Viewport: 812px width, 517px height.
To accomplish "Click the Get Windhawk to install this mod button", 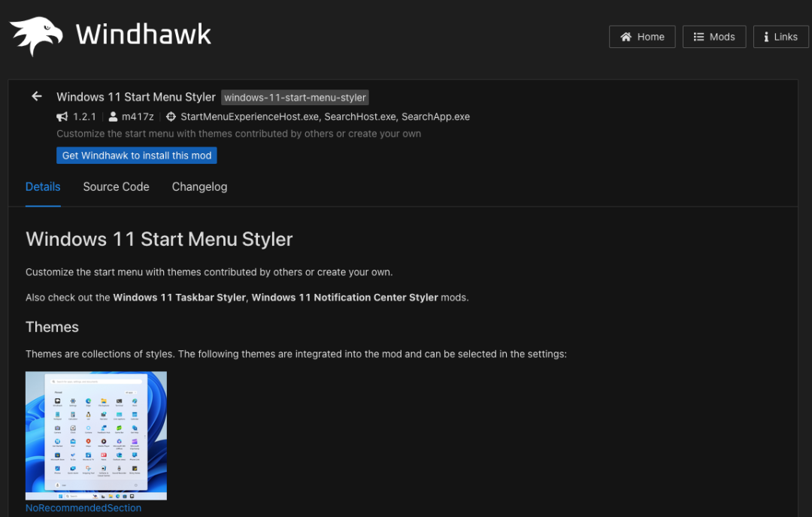I will 136,156.
